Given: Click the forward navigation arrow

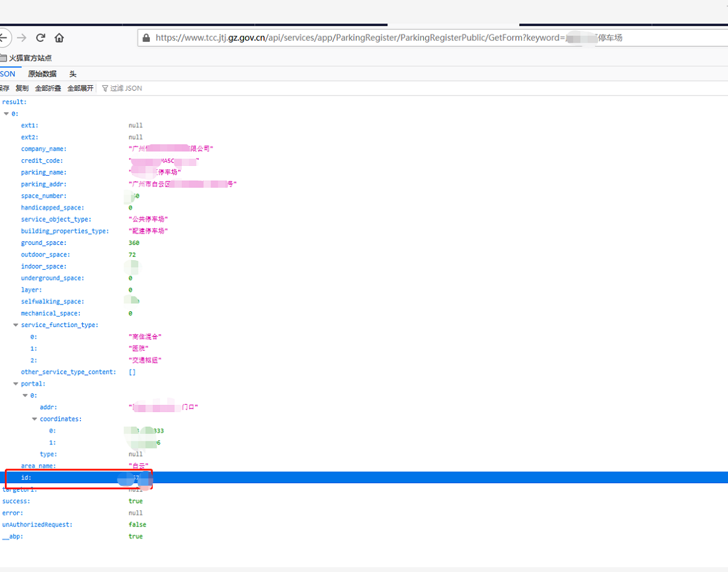Looking at the screenshot, I should (x=22, y=38).
